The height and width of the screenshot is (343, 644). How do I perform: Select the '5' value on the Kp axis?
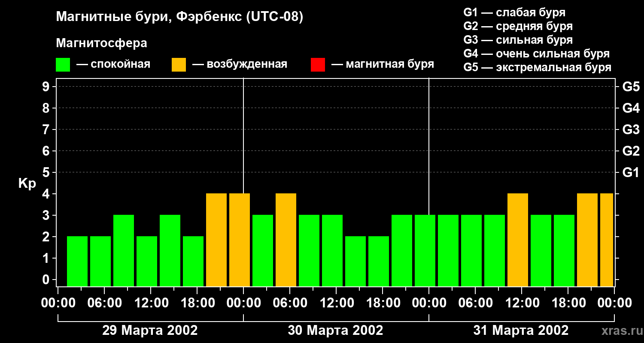47,173
